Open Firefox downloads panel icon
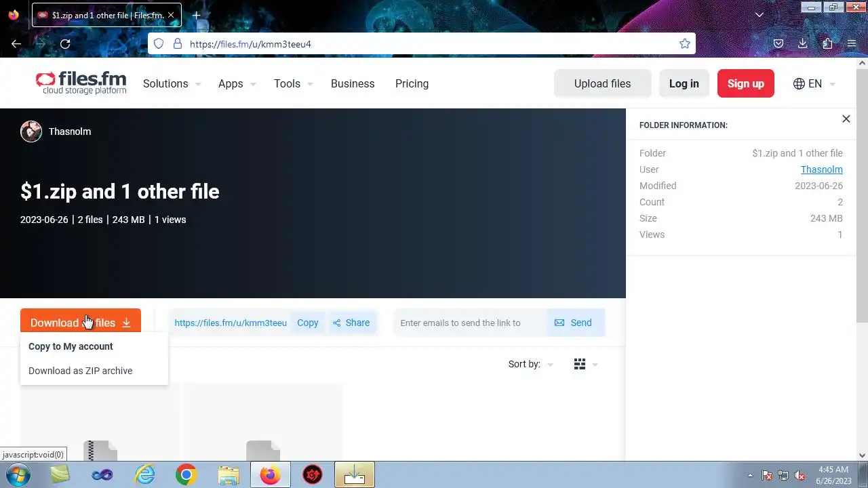This screenshot has width=868, height=488. 802,44
